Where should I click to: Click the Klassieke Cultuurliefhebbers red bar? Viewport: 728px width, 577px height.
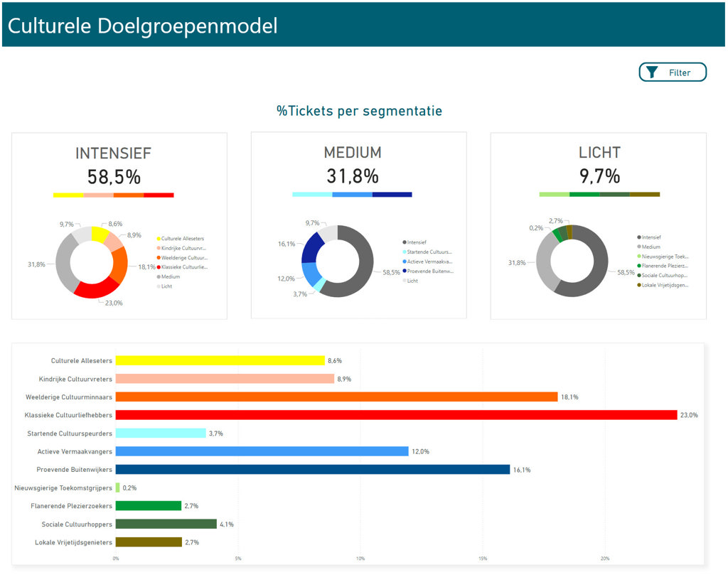pos(396,415)
